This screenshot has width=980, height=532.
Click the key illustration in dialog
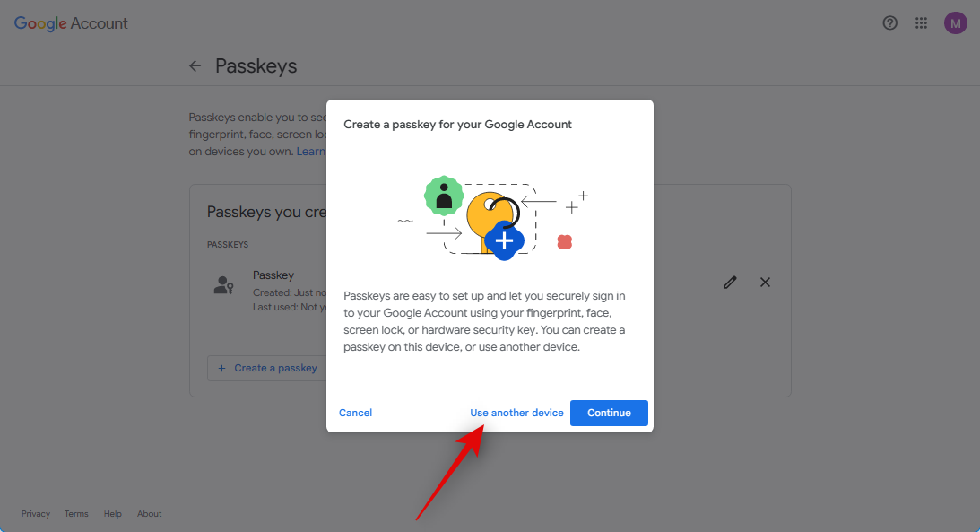[x=494, y=219]
